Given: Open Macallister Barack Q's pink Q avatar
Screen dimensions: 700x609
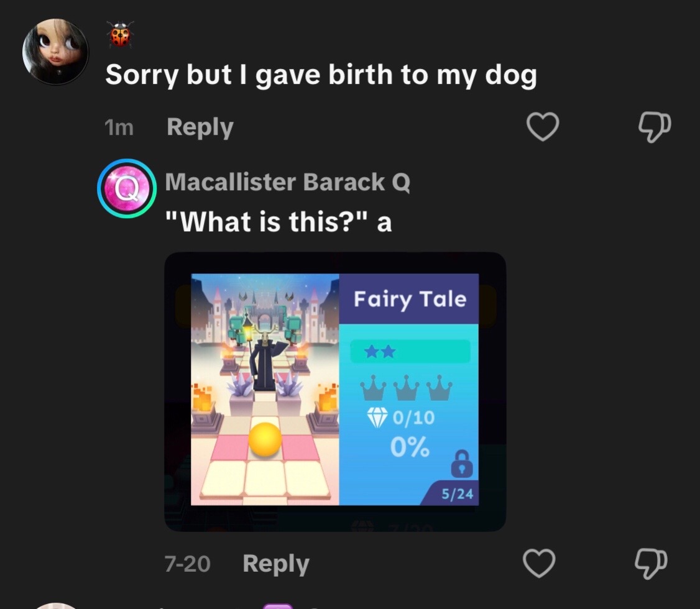Looking at the screenshot, I should [127, 188].
